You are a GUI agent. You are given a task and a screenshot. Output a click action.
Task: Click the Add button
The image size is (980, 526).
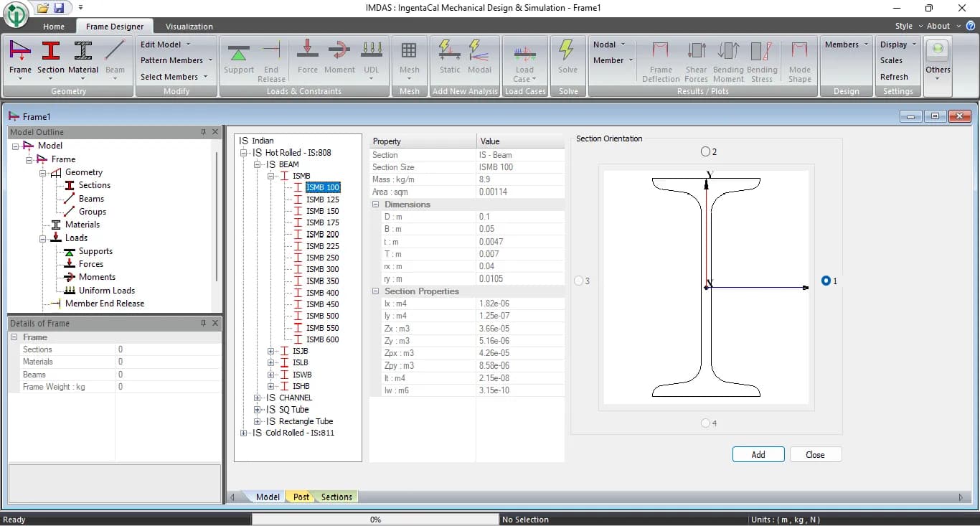758,454
